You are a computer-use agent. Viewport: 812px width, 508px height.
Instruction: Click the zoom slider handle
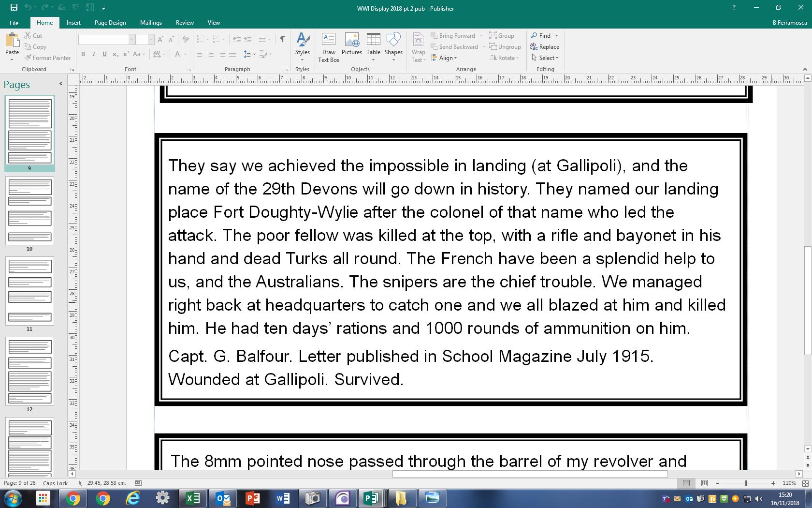tap(746, 483)
